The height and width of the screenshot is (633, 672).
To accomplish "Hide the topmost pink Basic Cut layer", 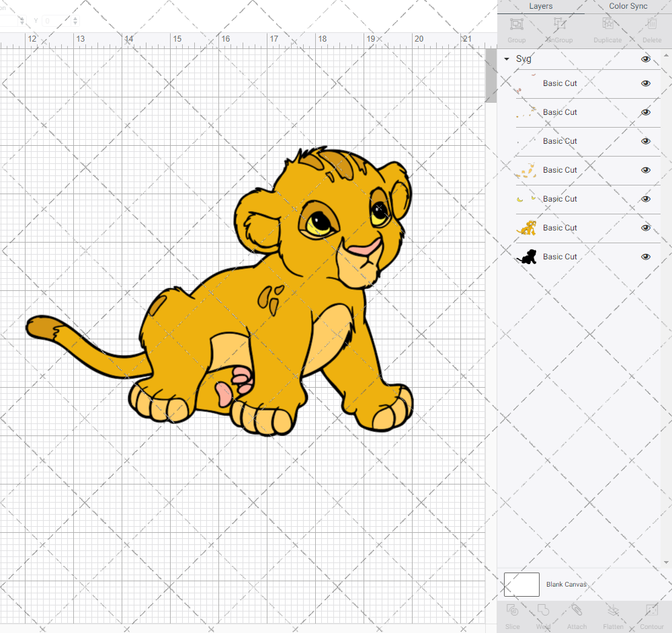I will point(645,83).
